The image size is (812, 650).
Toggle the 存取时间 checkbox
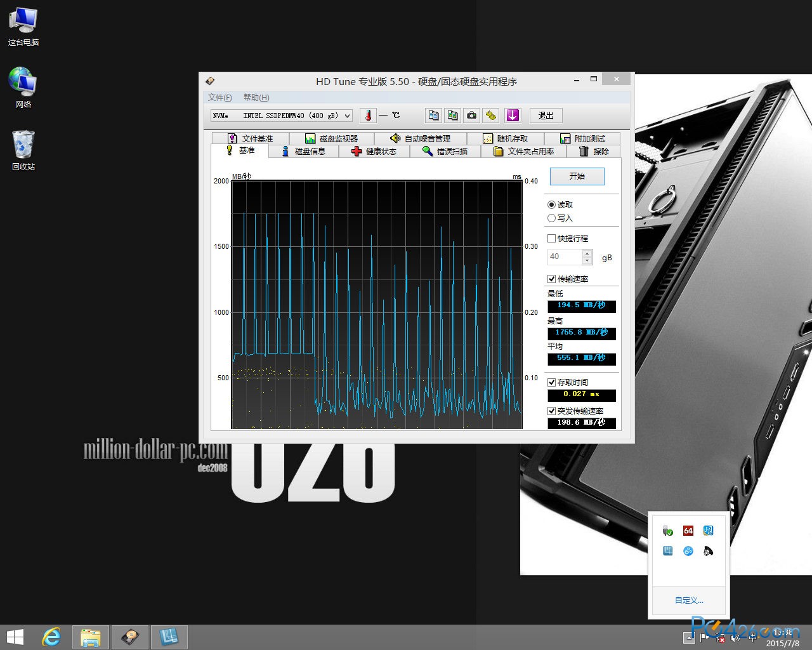551,382
